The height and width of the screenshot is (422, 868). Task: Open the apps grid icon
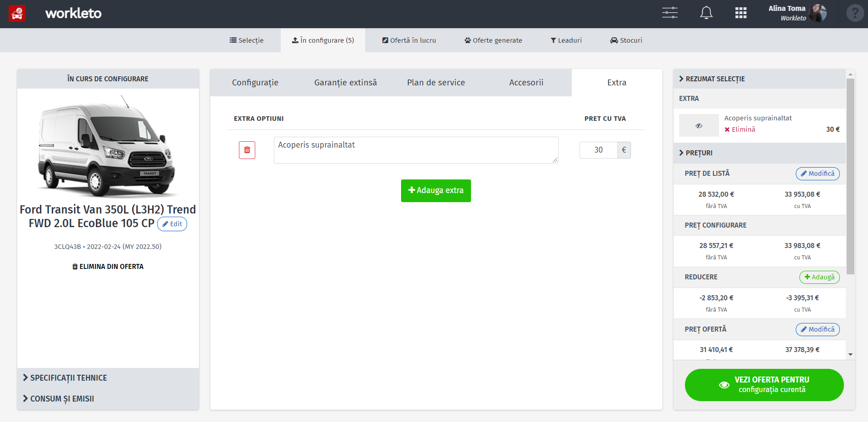(x=741, y=13)
